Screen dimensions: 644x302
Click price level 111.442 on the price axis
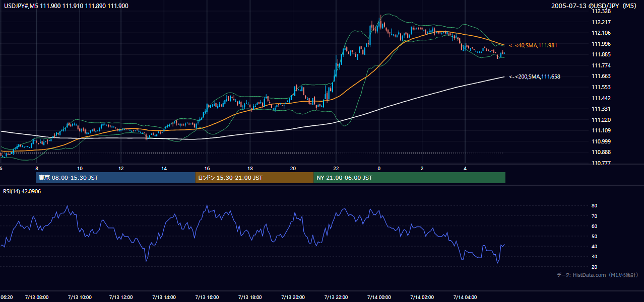point(601,98)
